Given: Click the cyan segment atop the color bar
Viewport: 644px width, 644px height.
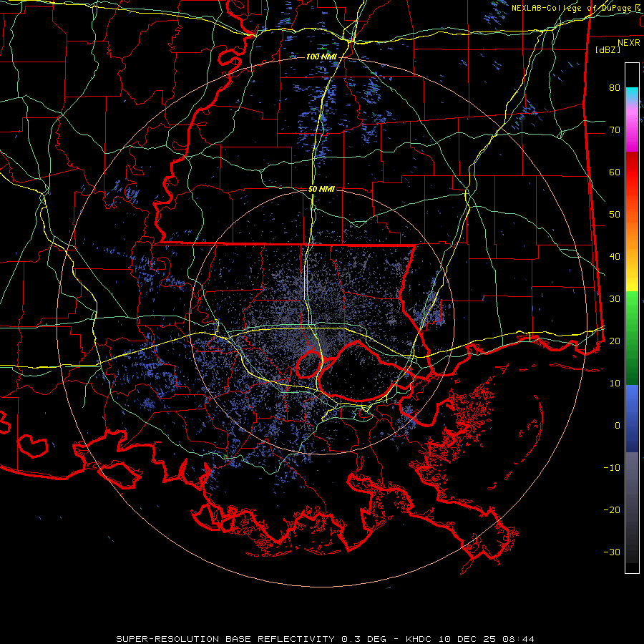Looking at the screenshot, I should [632, 94].
